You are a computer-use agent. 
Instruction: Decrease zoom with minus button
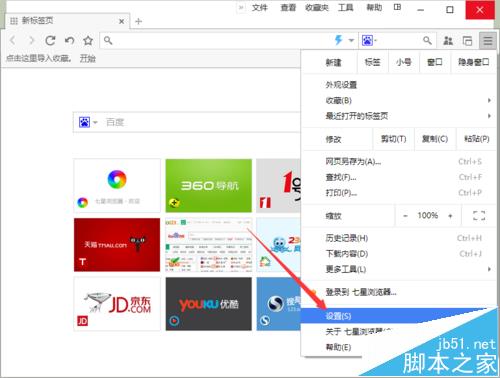pos(405,216)
